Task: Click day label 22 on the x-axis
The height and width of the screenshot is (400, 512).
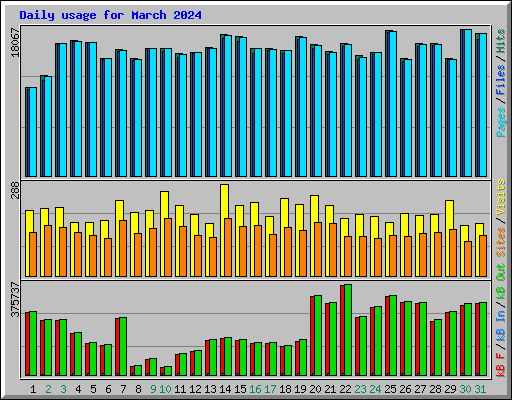Action: (x=345, y=389)
